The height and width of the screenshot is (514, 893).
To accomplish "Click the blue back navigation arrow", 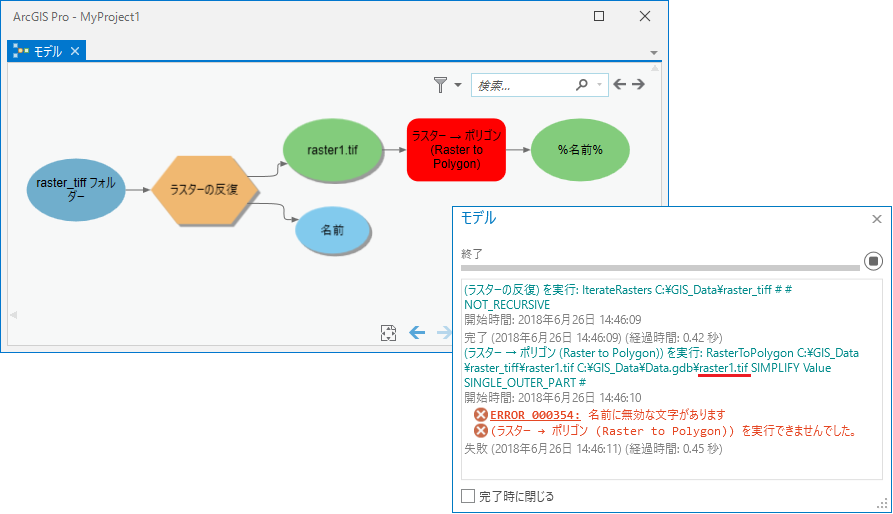I will (x=417, y=332).
